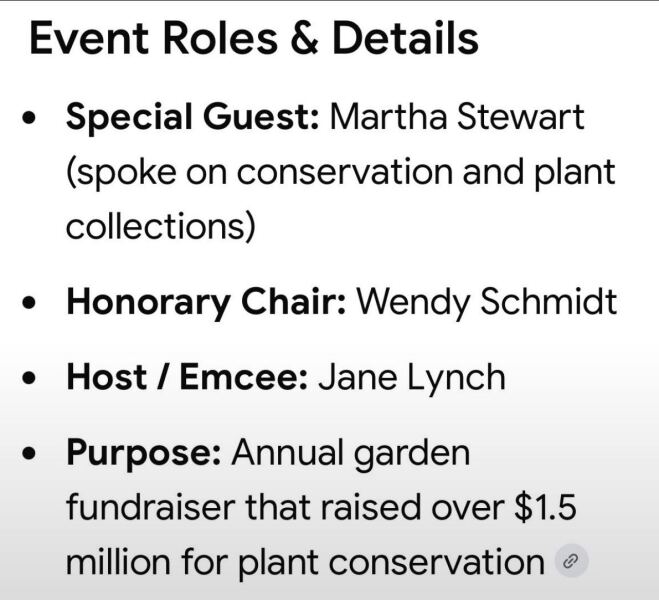Click the bullet before Host / Emcee
This screenshot has height=600, width=659.
pos(29,378)
